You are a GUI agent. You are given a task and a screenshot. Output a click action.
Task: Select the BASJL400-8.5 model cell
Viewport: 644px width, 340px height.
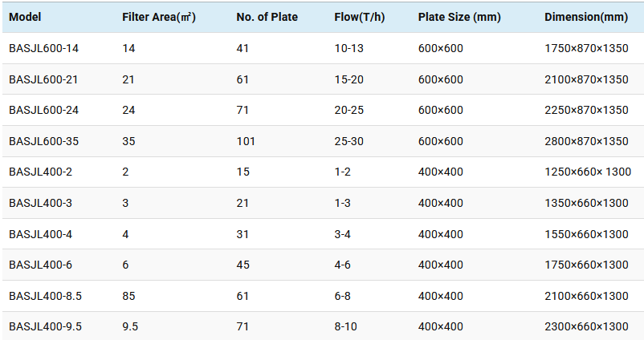pos(45,296)
